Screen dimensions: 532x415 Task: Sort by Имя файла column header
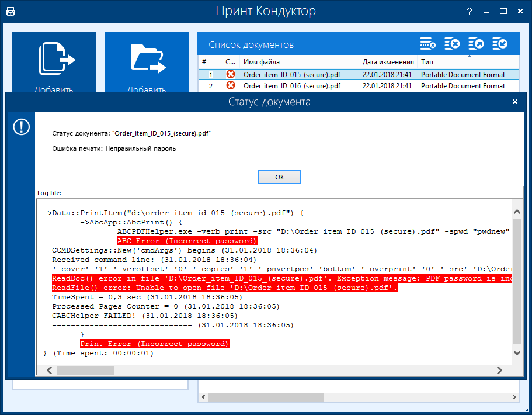(x=299, y=62)
